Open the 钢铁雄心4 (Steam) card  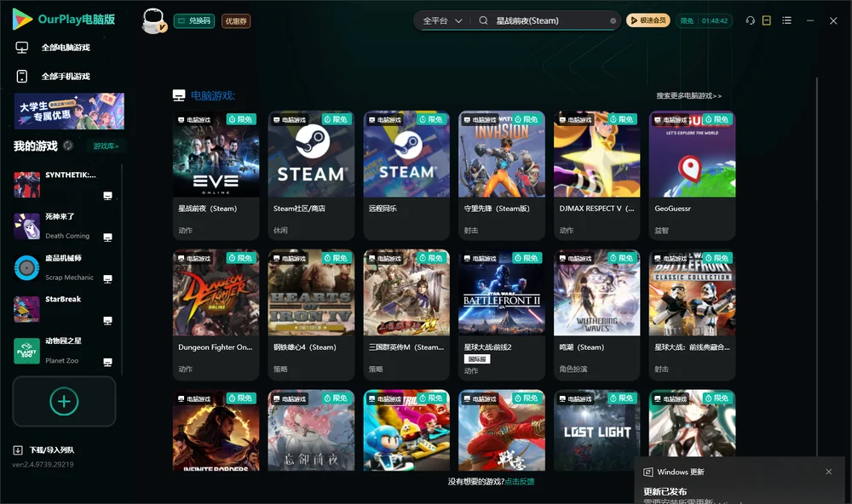click(311, 314)
